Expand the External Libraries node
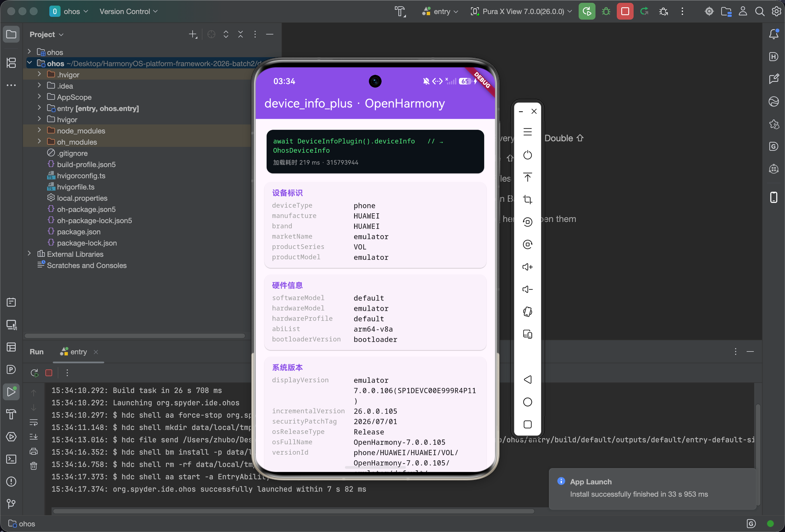Image resolution: width=785 pixels, height=532 pixels. pyautogui.click(x=29, y=254)
